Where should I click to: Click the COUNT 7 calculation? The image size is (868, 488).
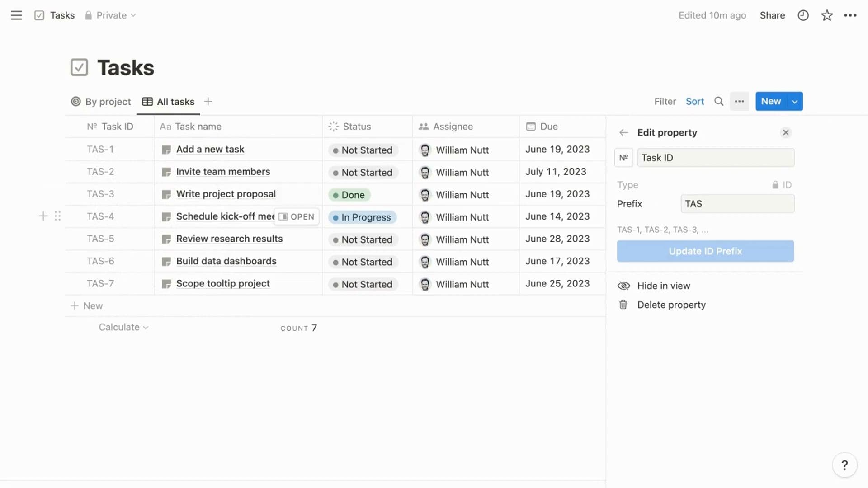point(298,328)
